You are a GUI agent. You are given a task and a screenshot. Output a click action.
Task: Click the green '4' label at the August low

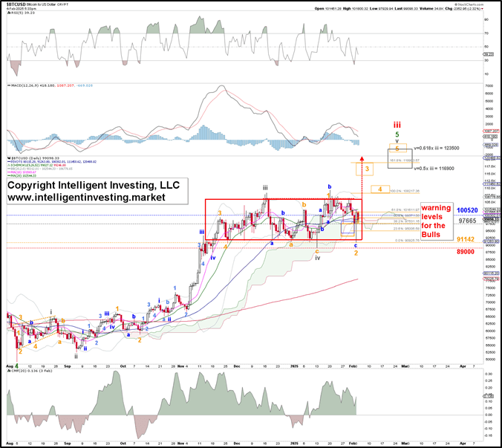point(16,366)
